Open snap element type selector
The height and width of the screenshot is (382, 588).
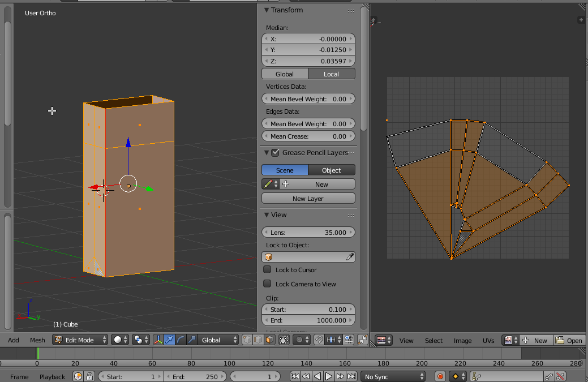click(x=334, y=340)
